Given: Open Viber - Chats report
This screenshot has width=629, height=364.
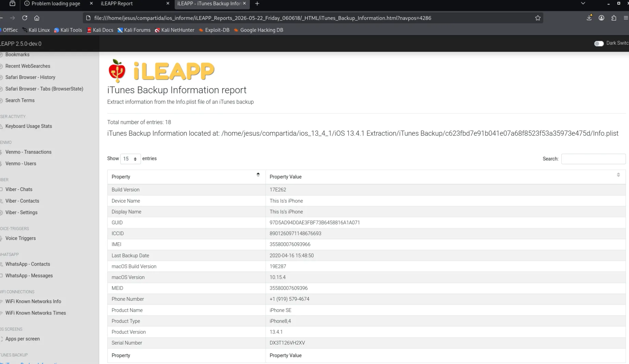Looking at the screenshot, I should [19, 189].
